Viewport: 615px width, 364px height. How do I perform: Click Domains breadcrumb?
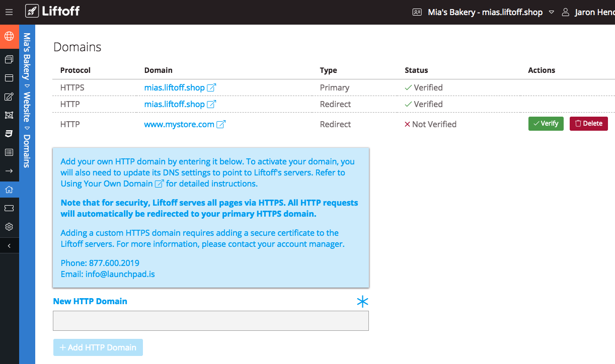tap(27, 151)
